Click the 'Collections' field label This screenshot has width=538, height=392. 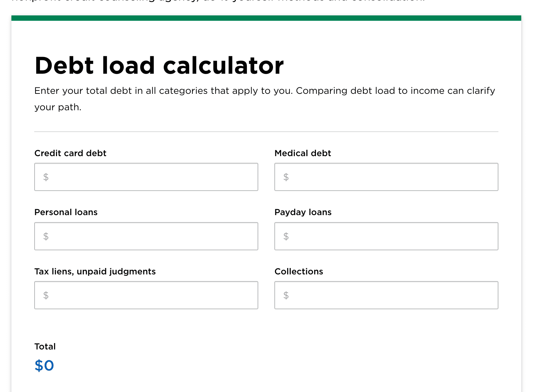tap(299, 271)
